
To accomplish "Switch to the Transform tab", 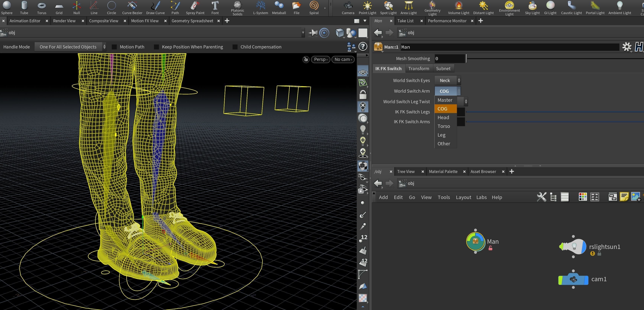I will click(418, 68).
